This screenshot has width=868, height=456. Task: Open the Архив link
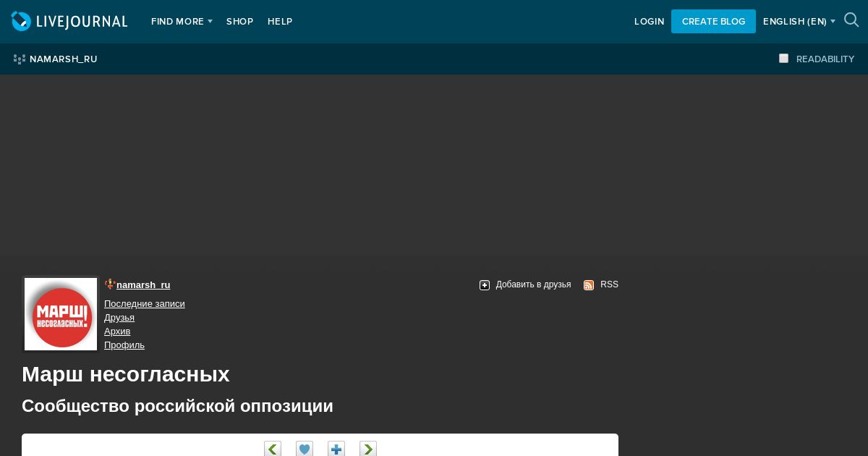[117, 332]
